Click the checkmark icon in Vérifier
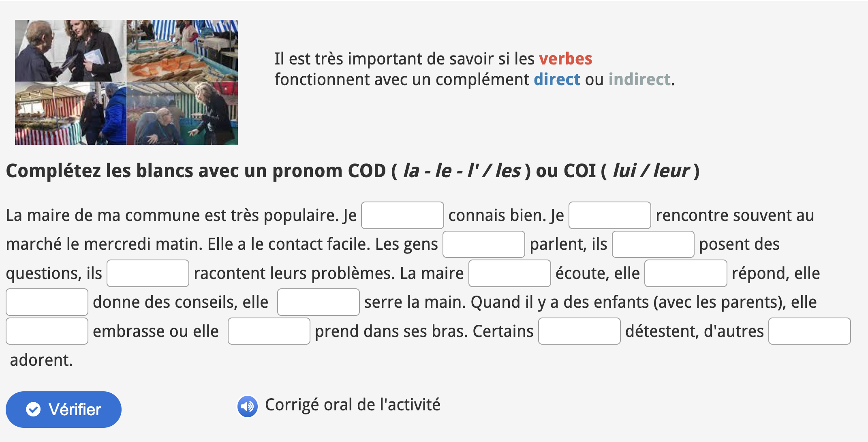 tap(33, 409)
